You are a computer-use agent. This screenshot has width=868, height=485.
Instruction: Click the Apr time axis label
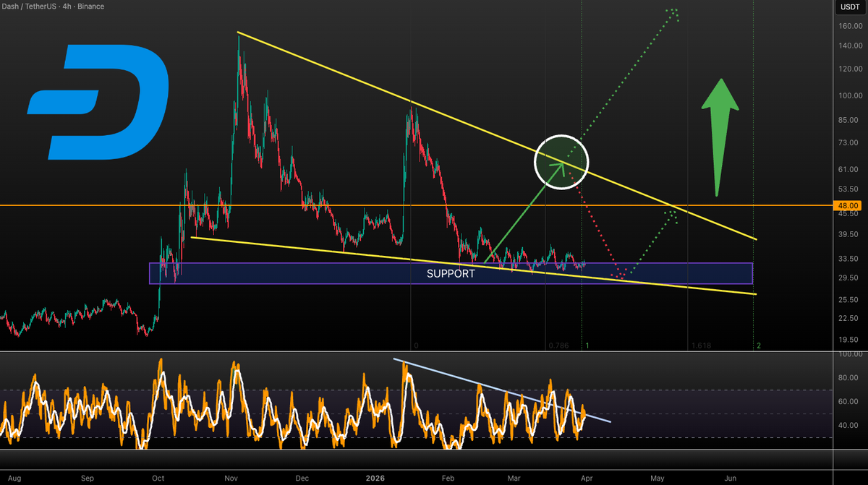(585, 478)
